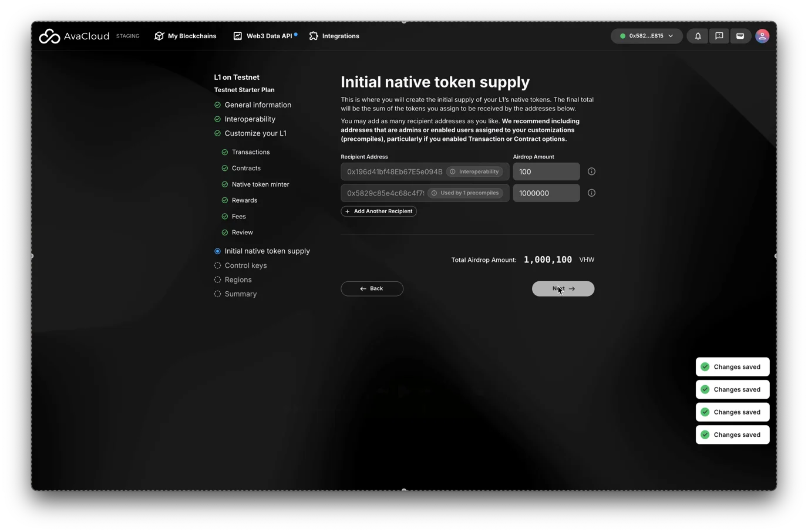Click the Used by 1 precompiles badge
The height and width of the screenshot is (532, 808).
click(x=465, y=193)
